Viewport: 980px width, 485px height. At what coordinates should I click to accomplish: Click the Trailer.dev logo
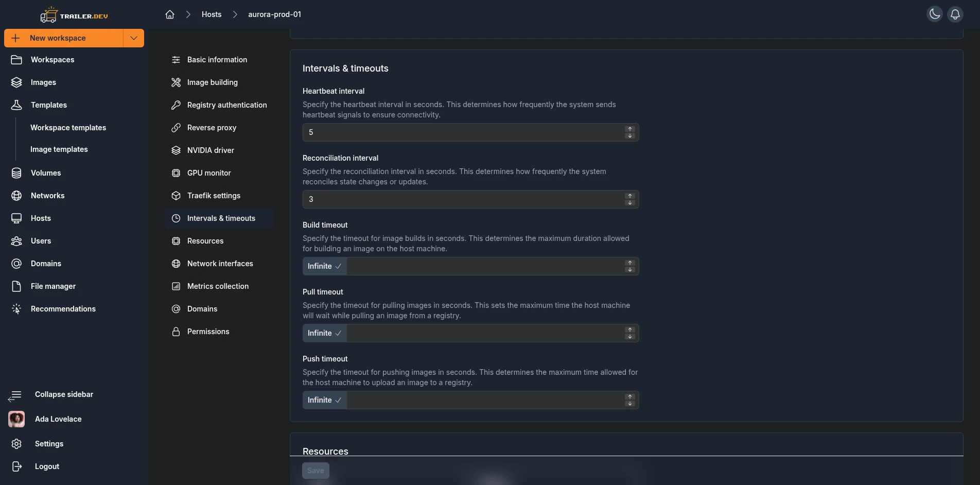tap(74, 15)
